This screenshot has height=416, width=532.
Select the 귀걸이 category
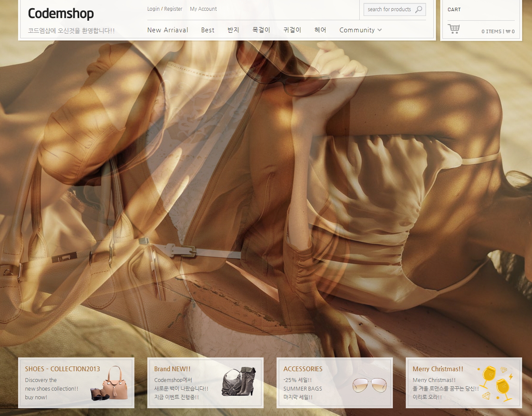pos(292,30)
